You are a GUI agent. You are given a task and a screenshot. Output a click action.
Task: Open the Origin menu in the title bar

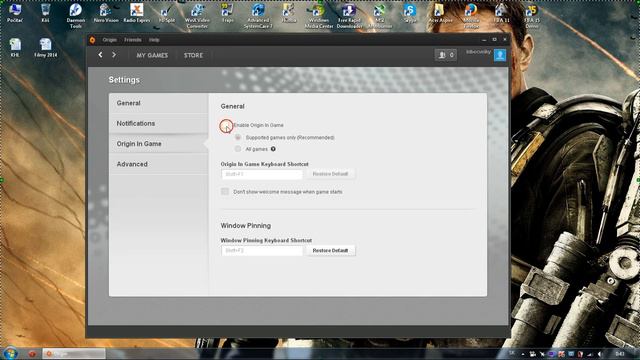pyautogui.click(x=110, y=40)
